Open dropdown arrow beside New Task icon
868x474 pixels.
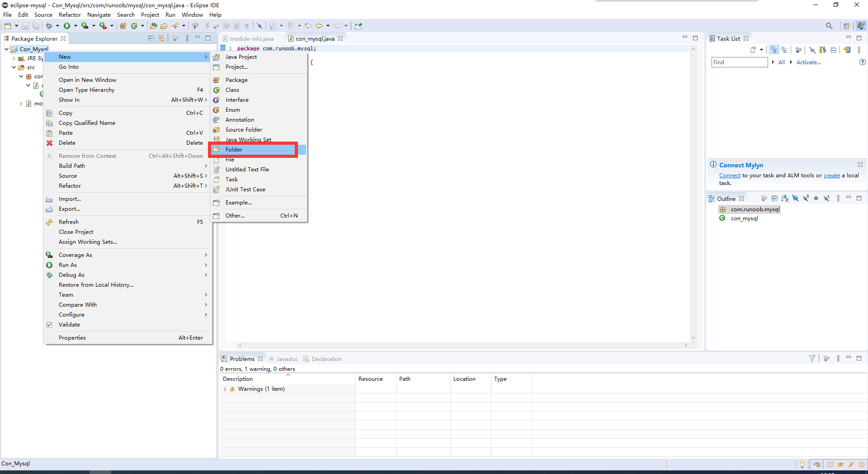[762, 50]
